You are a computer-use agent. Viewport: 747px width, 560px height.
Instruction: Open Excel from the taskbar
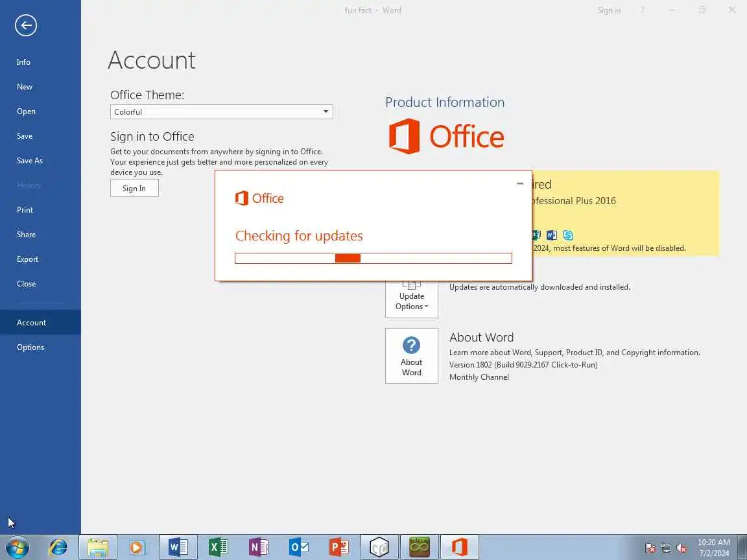coord(218,547)
